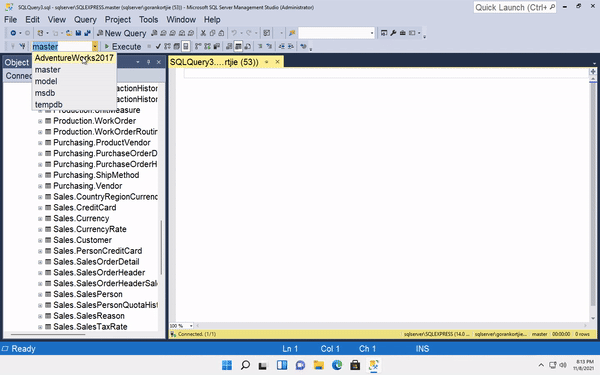
Task: Open Microsoft Edge from taskbar
Action: tap(337, 365)
